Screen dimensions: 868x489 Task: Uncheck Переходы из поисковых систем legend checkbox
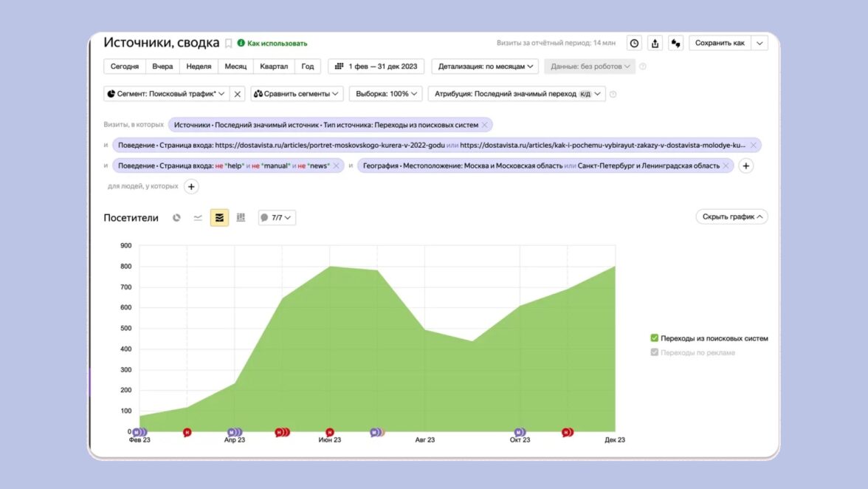pyautogui.click(x=654, y=338)
